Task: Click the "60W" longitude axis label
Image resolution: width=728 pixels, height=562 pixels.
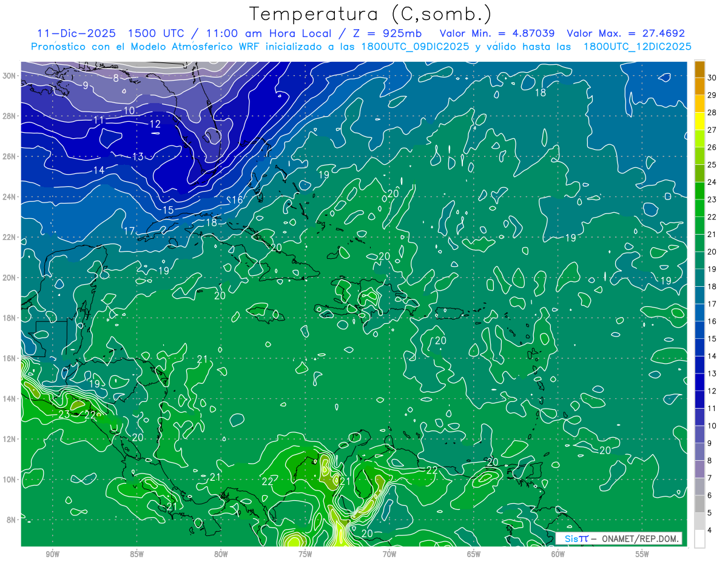Action: [558, 554]
